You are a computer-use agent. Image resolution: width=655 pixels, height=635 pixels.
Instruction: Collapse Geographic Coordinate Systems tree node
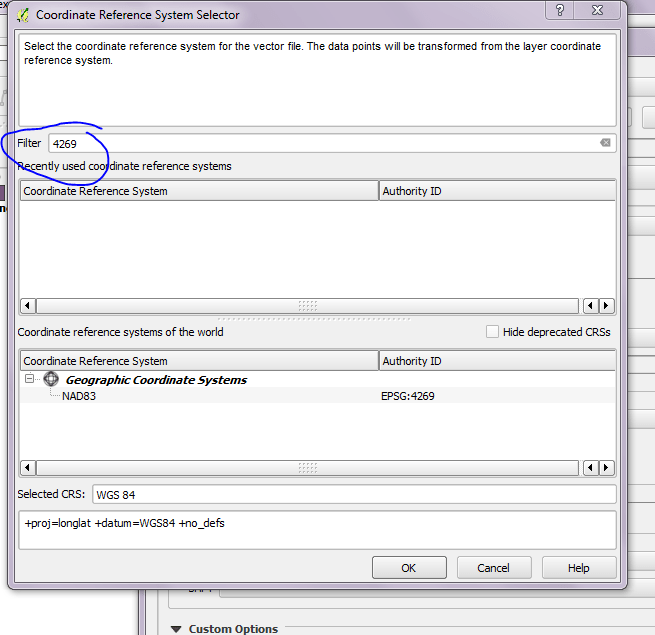(x=30, y=379)
